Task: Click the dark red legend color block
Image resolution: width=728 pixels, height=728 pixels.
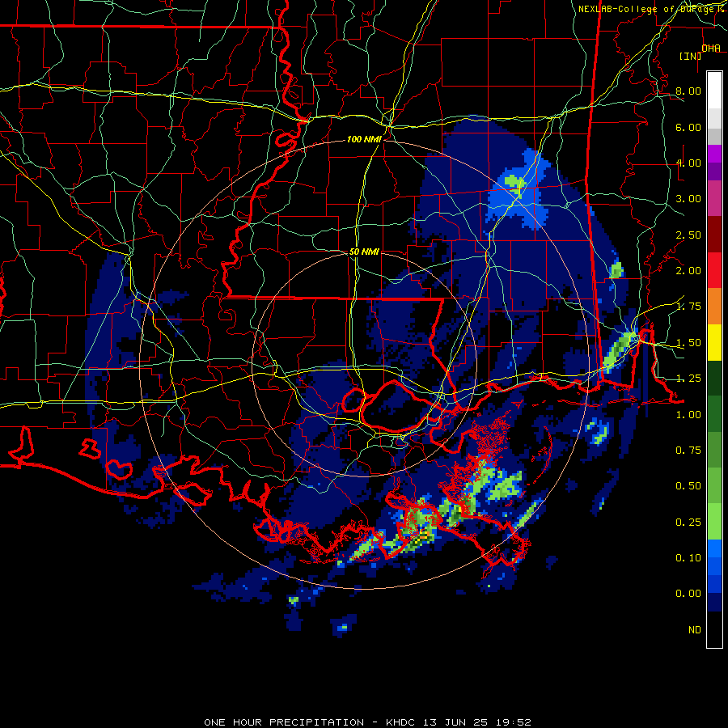Action: click(x=714, y=235)
